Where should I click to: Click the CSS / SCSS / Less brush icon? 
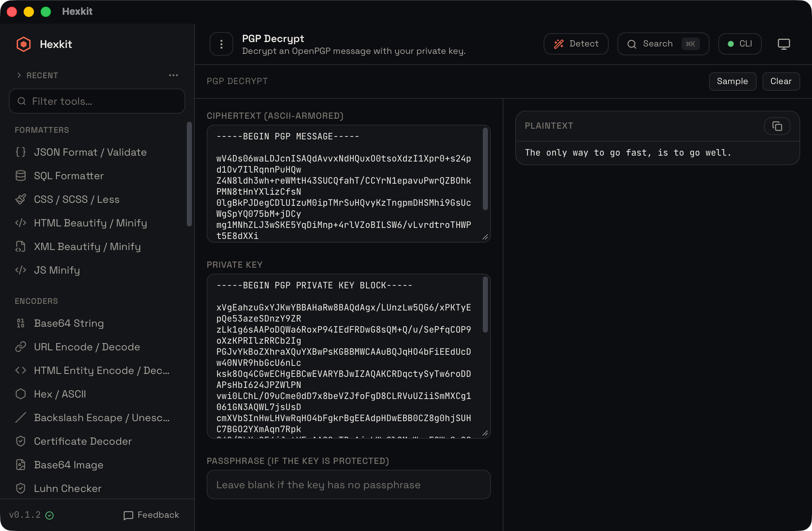coord(21,199)
